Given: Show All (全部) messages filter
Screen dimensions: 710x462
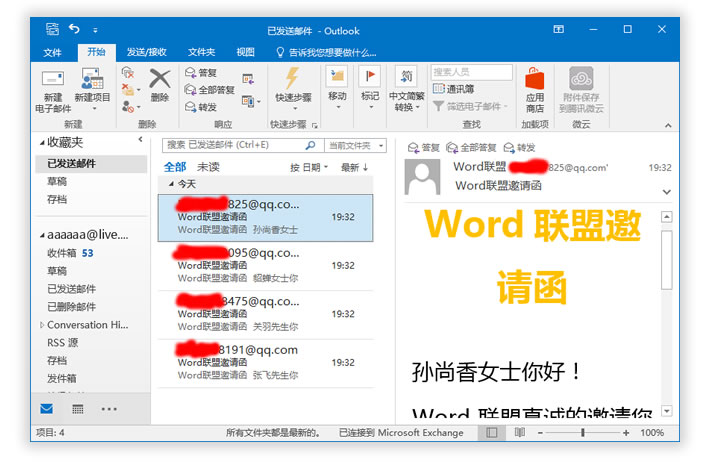Looking at the screenshot, I should pyautogui.click(x=175, y=167).
